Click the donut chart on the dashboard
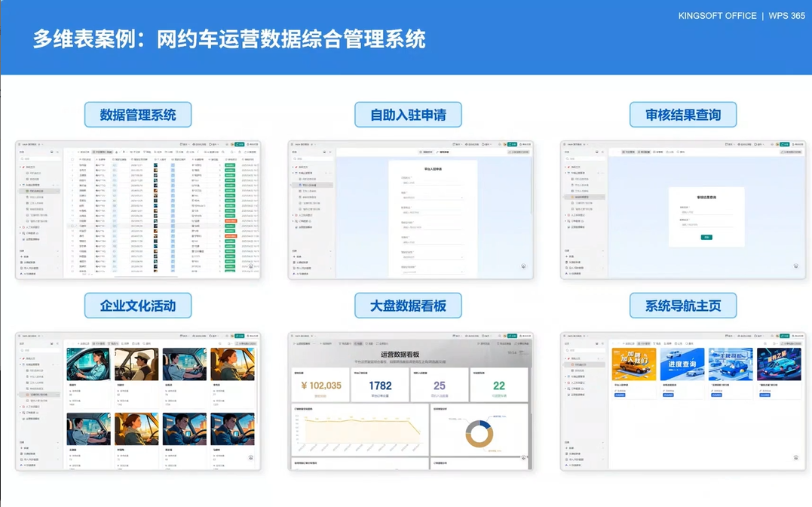The image size is (812, 507). click(x=478, y=432)
